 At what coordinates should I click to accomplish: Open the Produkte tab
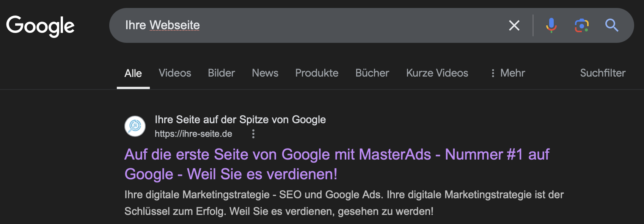[x=317, y=73]
